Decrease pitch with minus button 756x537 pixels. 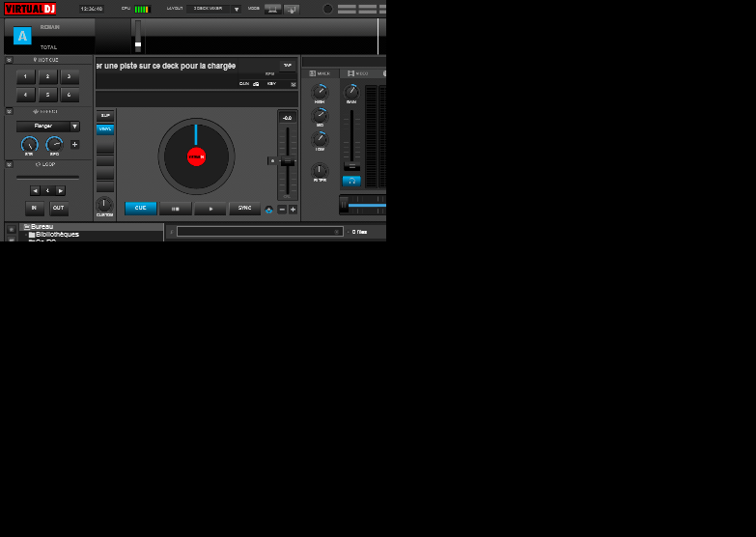282,210
